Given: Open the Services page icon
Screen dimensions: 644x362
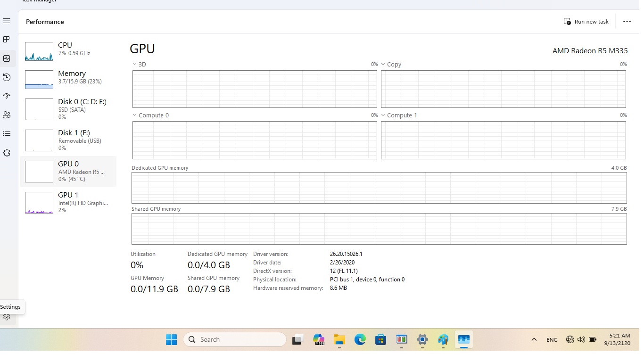Looking at the screenshot, I should 7,153.
